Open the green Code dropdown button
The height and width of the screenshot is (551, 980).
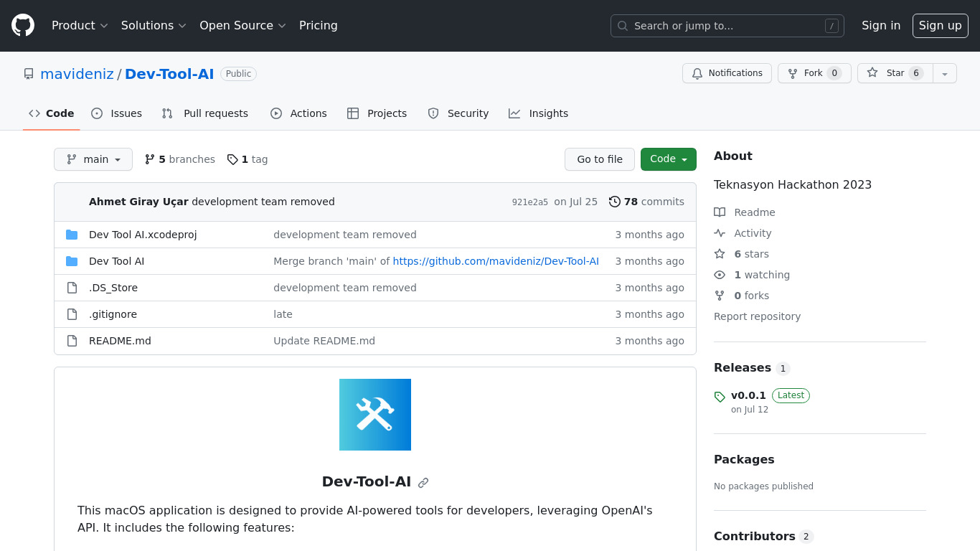click(669, 159)
